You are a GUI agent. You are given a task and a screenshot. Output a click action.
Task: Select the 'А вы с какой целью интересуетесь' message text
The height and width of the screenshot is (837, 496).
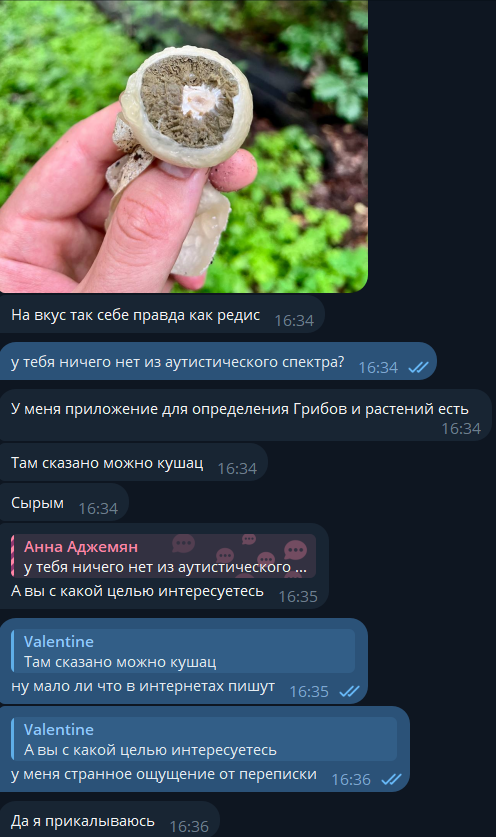(x=137, y=591)
